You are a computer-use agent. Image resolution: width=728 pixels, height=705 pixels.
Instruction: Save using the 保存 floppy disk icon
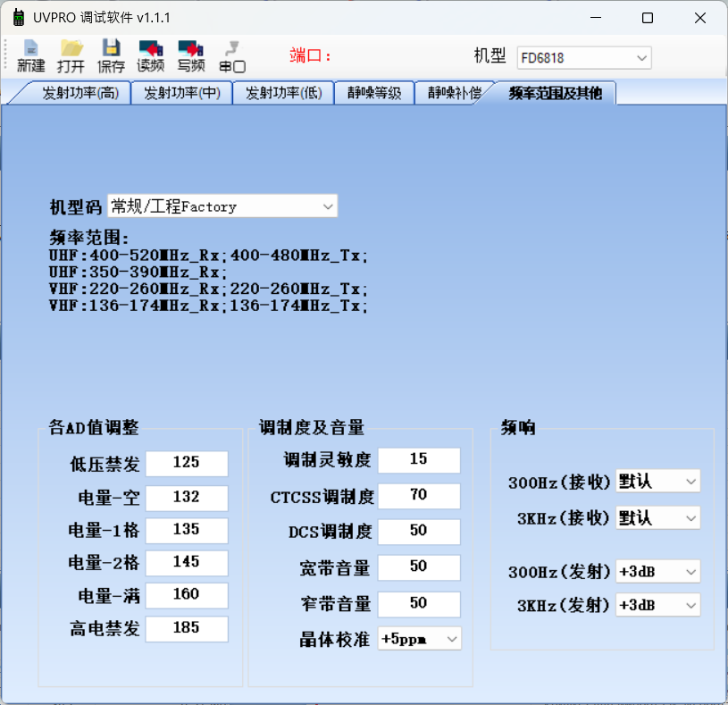point(111,55)
